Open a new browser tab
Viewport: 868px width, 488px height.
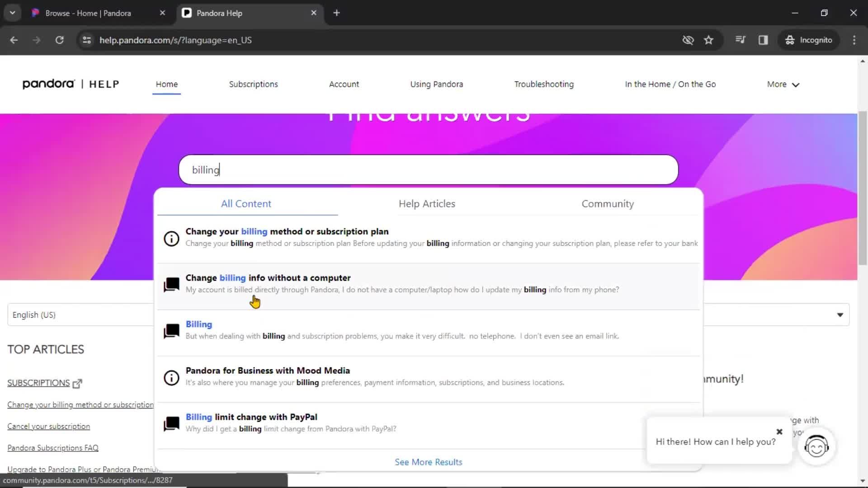click(x=336, y=13)
